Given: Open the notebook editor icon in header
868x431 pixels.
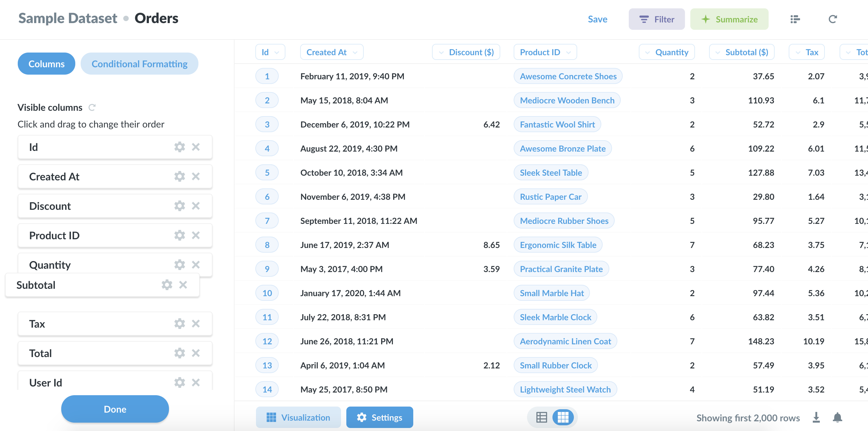Looking at the screenshot, I should [x=795, y=19].
